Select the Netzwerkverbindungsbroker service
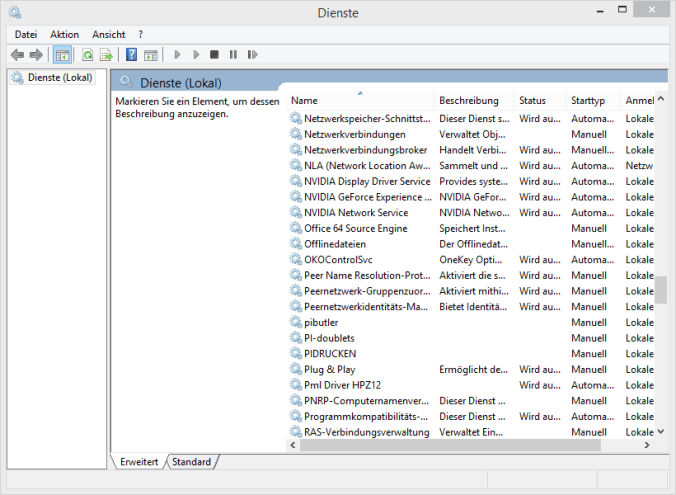 pos(366,150)
